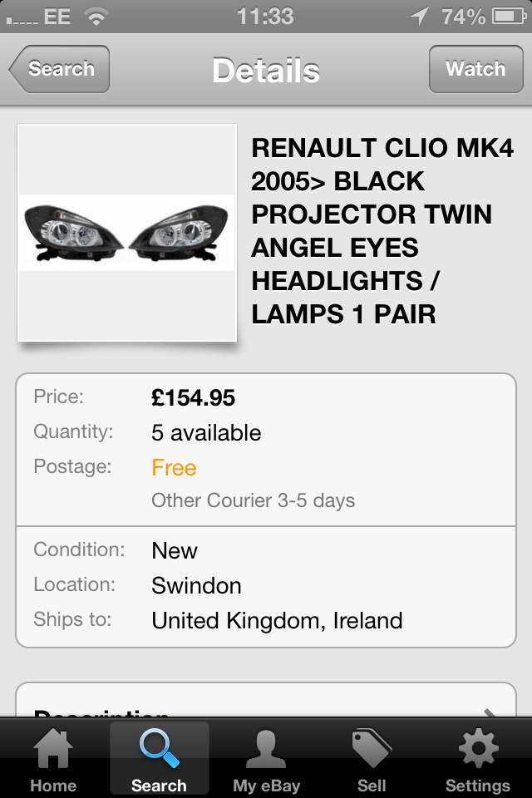Expand the Description section chevron
This screenshot has height=798, width=532.
490,713
